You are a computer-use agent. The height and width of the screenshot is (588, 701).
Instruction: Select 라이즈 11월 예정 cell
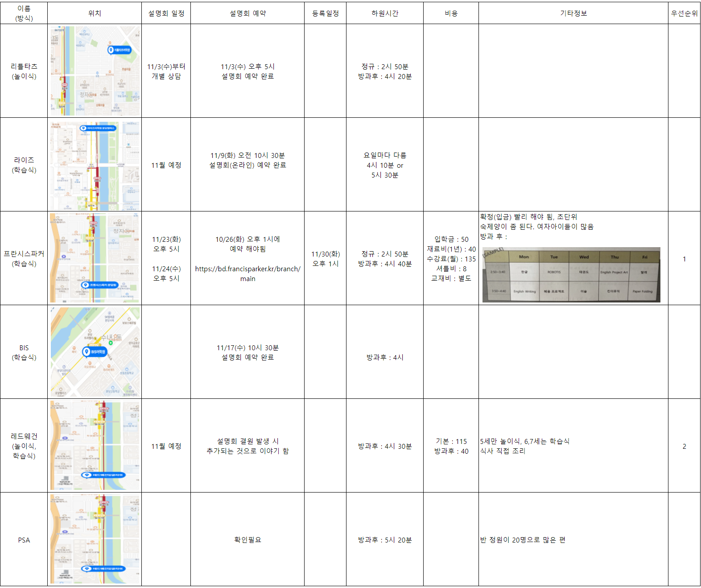pos(166,165)
